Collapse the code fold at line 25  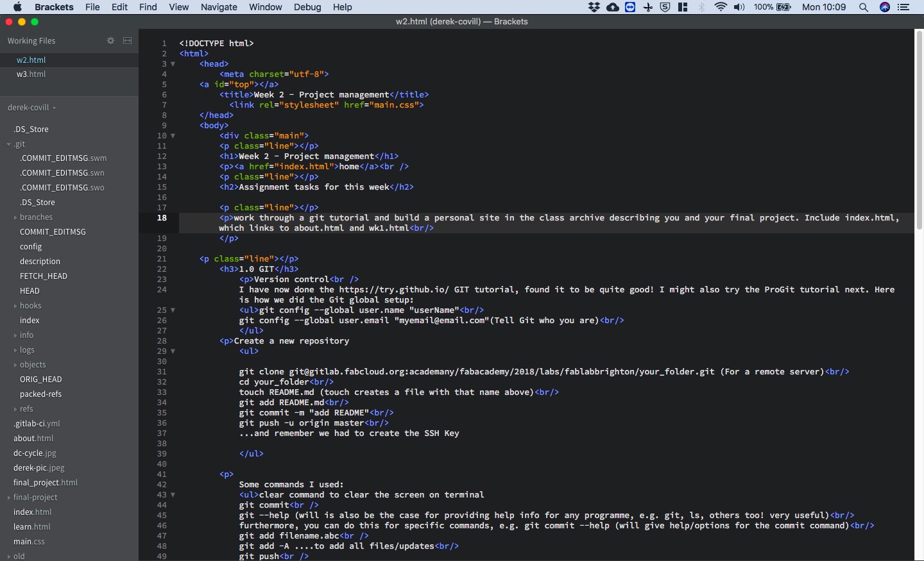(x=173, y=310)
